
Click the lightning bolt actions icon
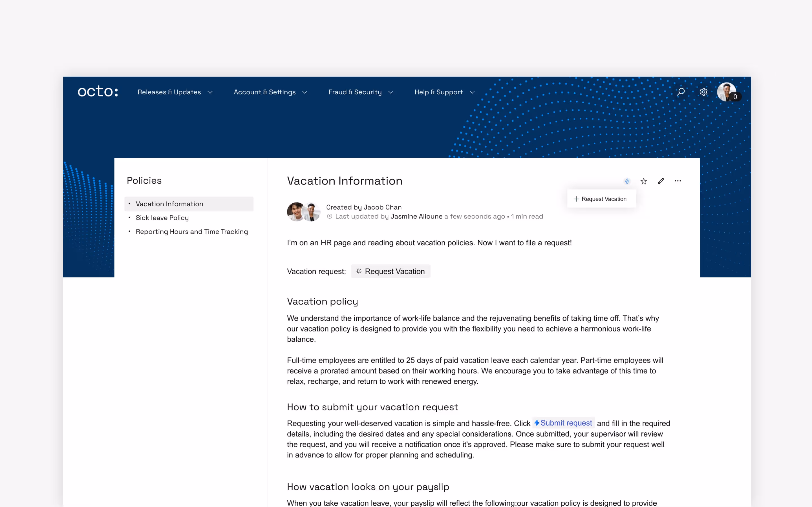(627, 181)
